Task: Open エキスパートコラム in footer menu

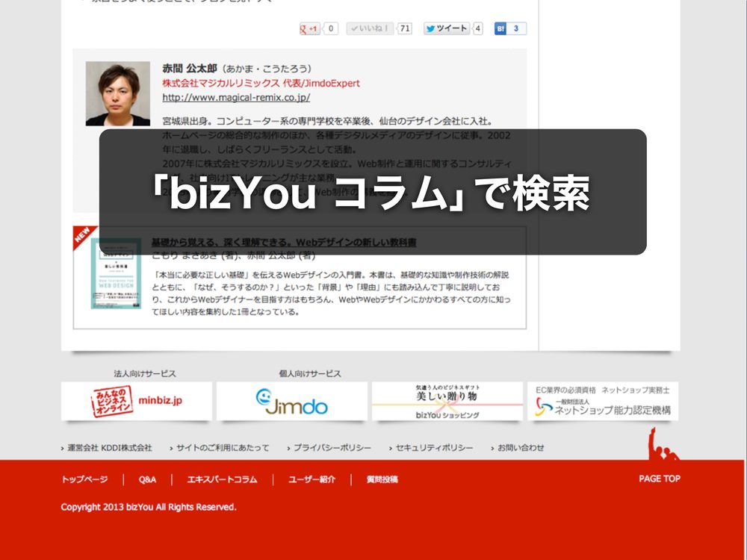Action: (x=222, y=479)
